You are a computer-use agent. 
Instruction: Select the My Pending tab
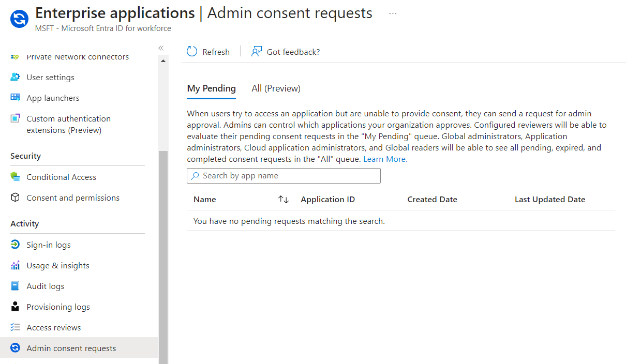[211, 88]
